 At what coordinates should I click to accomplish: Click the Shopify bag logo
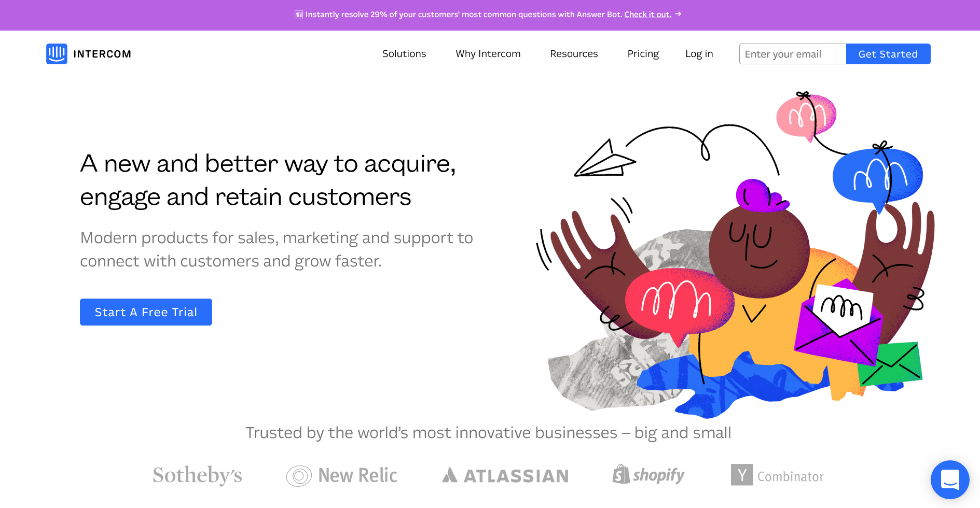pos(621,474)
